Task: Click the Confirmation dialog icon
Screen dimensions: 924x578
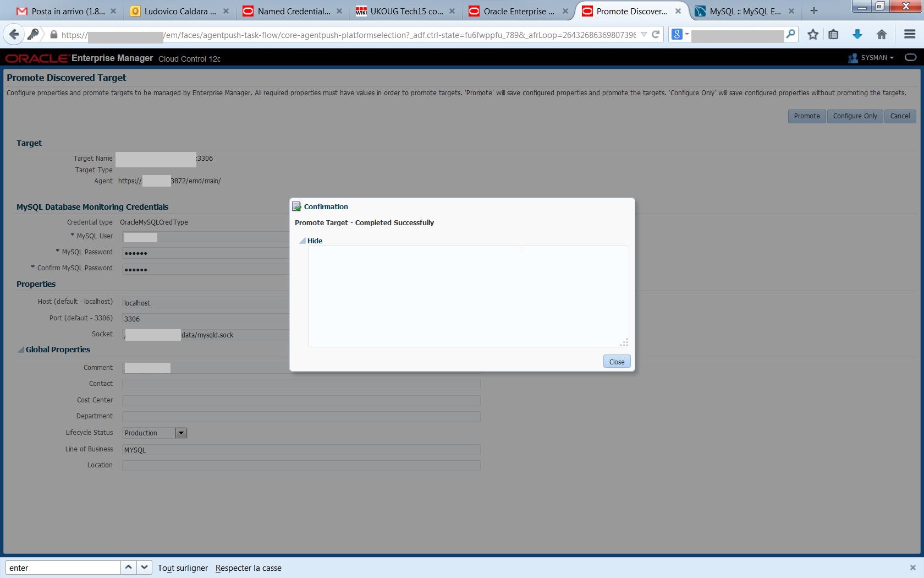Action: (296, 206)
